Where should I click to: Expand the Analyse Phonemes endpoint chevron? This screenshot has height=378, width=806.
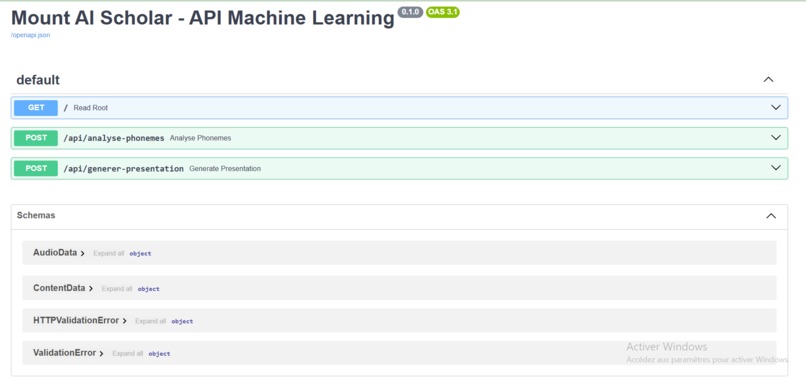[x=776, y=138]
